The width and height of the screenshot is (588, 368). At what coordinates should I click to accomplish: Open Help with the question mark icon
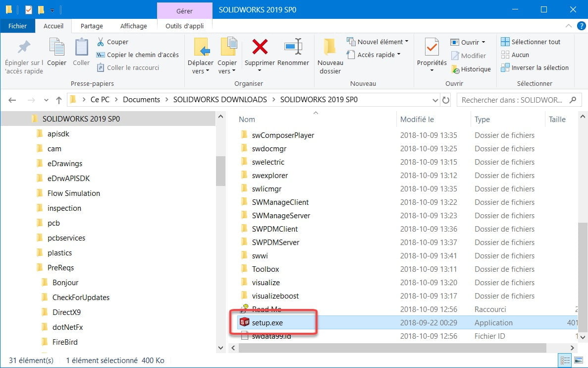click(x=581, y=26)
